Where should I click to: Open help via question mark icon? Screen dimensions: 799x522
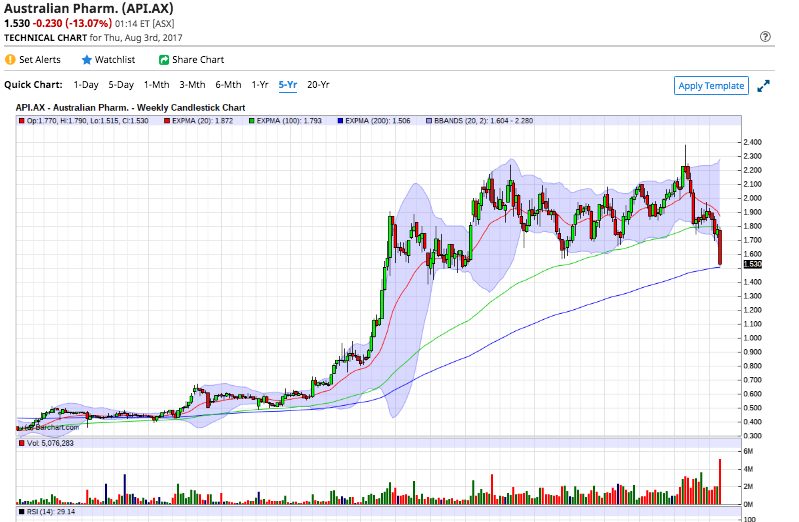tap(765, 37)
